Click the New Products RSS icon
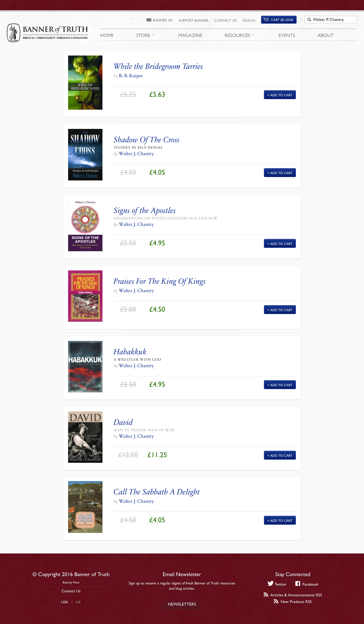Image resolution: width=364 pixels, height=624 pixels. point(277,601)
